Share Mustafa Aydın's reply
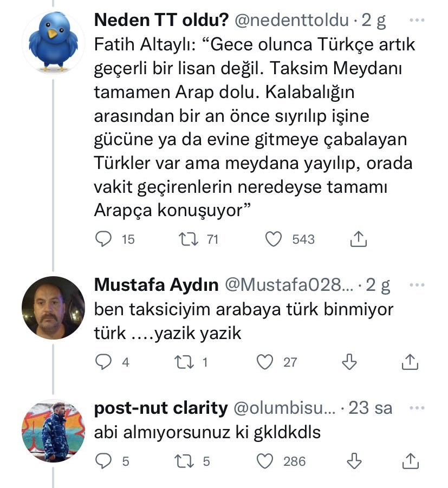448x488 pixels. pyautogui.click(x=411, y=362)
